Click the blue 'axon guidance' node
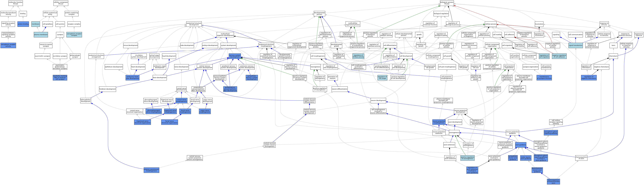The image size is (644, 185). point(521,145)
